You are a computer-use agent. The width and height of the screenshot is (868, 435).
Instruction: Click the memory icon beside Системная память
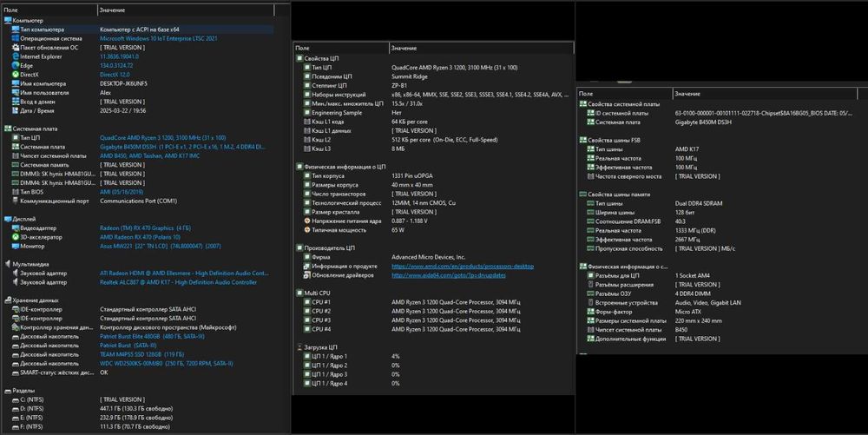click(x=16, y=165)
